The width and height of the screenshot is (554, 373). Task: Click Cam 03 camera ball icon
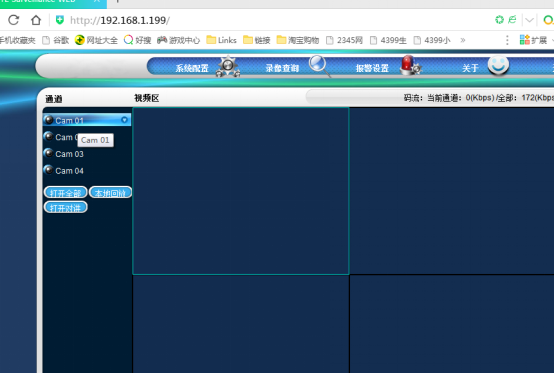48,153
